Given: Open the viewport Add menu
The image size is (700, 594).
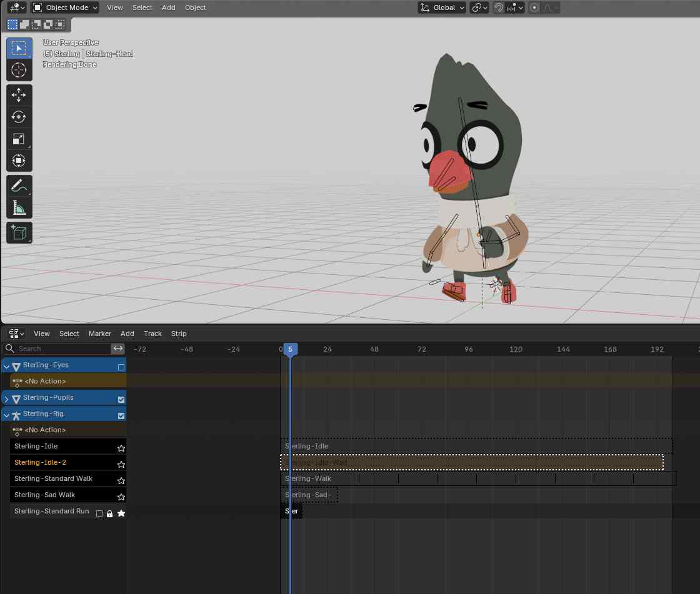Looking at the screenshot, I should click(168, 7).
